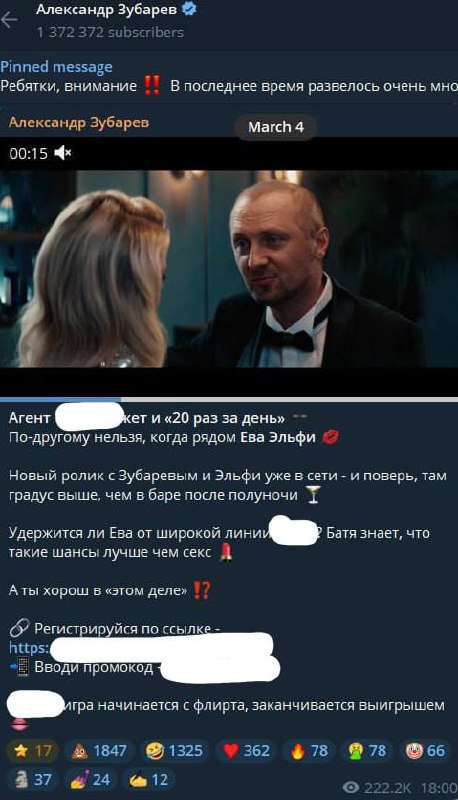The image size is (458, 800).
Task: Select the vomiting face reaction showing 78
Action: click(x=367, y=751)
